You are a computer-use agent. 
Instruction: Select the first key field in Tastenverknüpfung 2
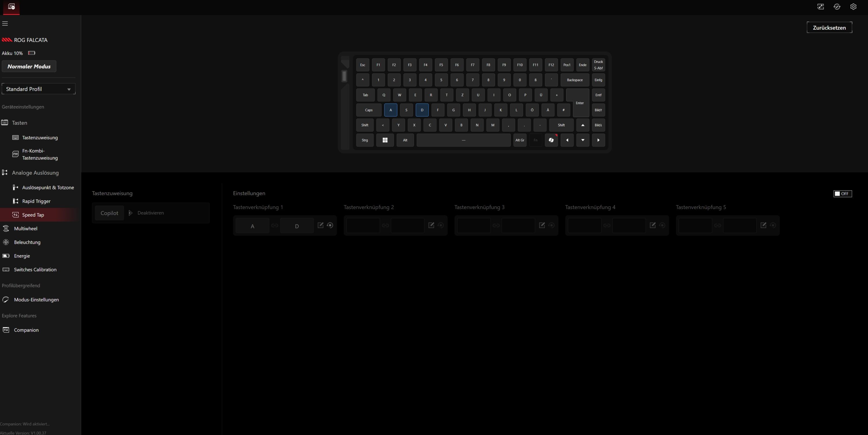[363, 226]
